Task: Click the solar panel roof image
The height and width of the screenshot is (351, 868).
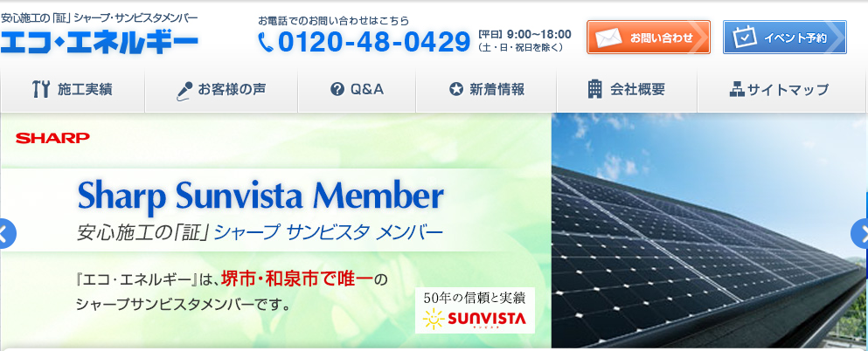Action: [x=710, y=231]
